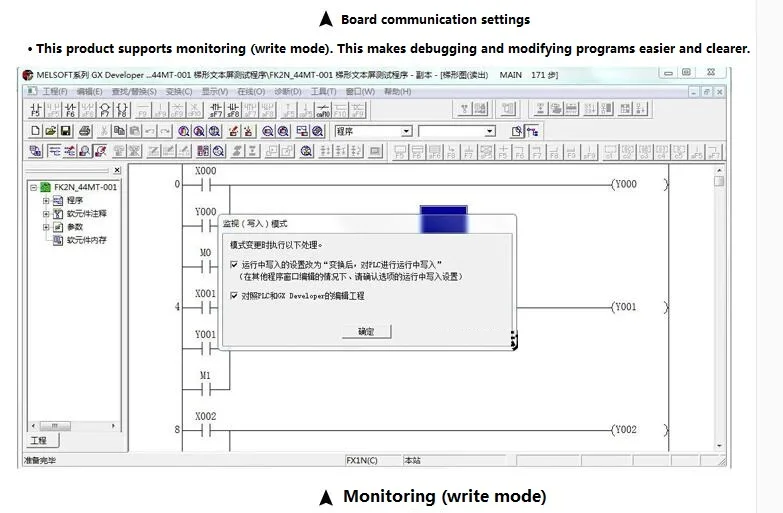Toggle the pressed monitor write mode icon

[101, 151]
